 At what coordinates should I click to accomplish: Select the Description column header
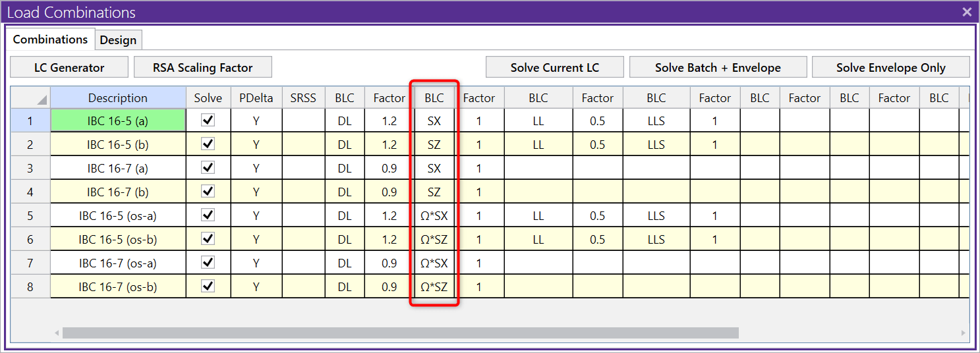(118, 98)
